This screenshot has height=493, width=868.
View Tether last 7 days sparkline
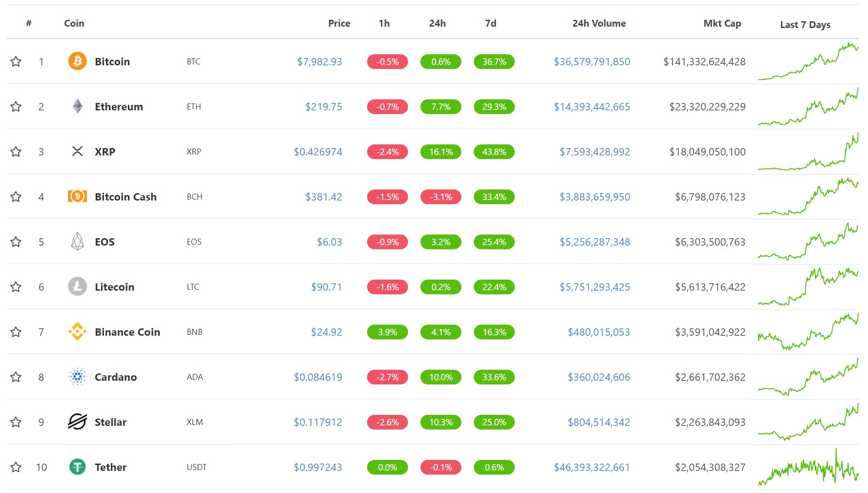(x=808, y=467)
